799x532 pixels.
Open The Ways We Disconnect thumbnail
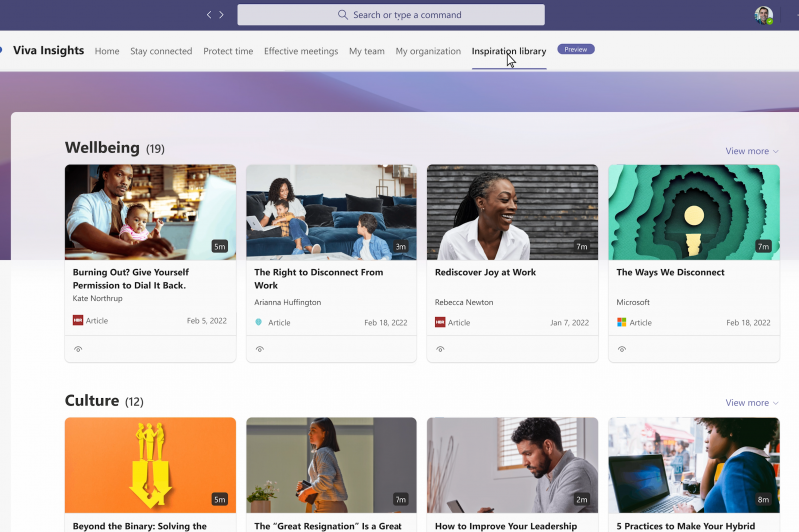click(694, 212)
